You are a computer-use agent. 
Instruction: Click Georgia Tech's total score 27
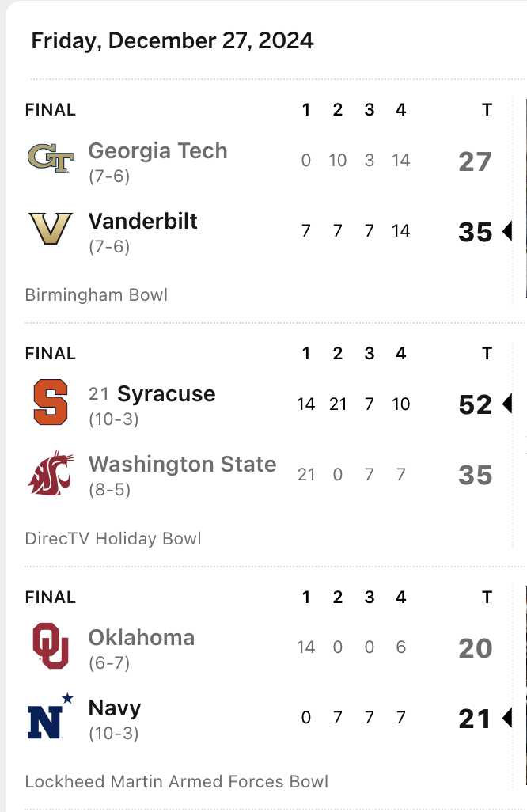(x=475, y=161)
